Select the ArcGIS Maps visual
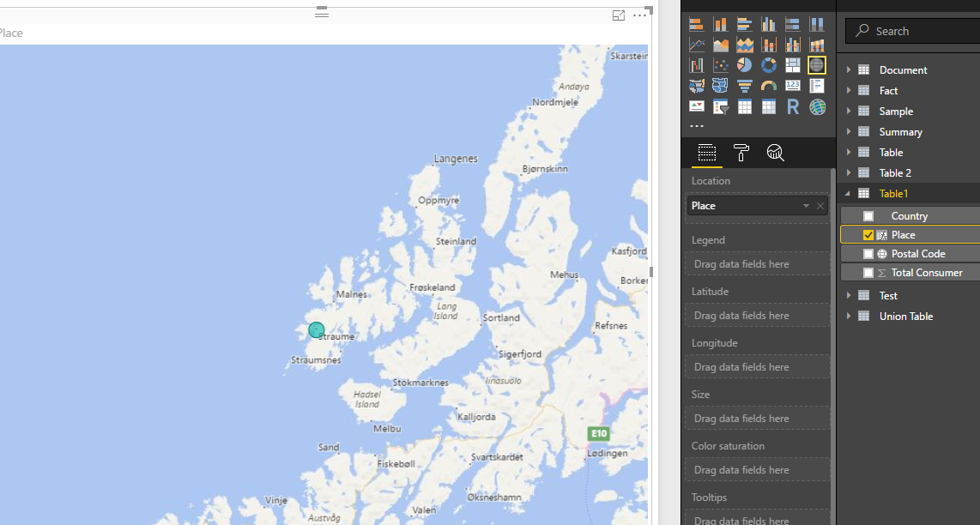The width and height of the screenshot is (980, 525). coord(816,107)
